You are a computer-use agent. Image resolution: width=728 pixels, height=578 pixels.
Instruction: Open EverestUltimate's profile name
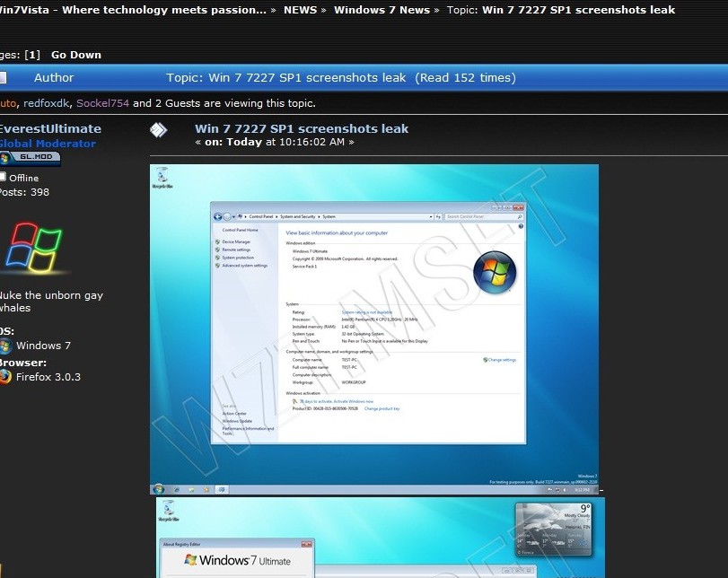tap(50, 128)
